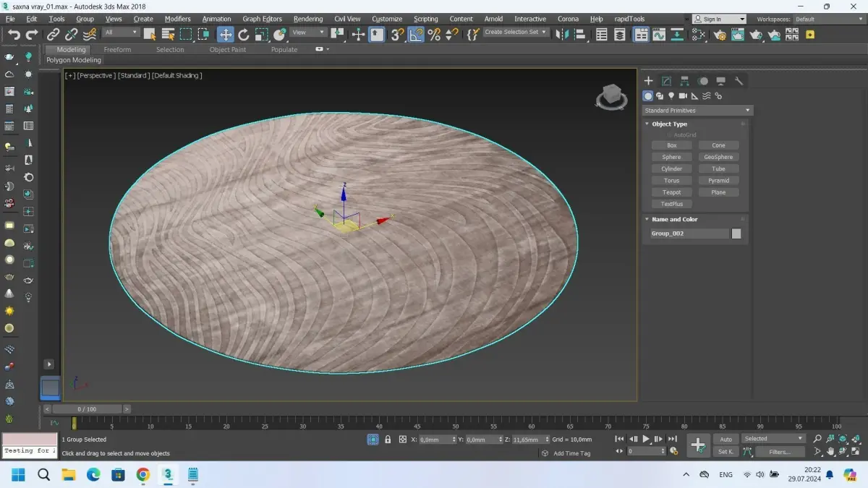
Task: Open the Standard Primitives dropdown
Action: coord(697,111)
